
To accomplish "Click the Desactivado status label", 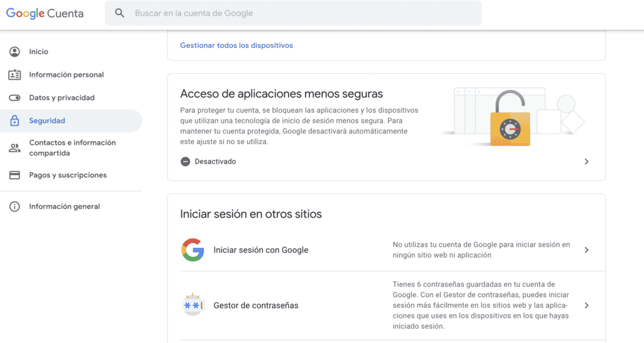I will (215, 162).
